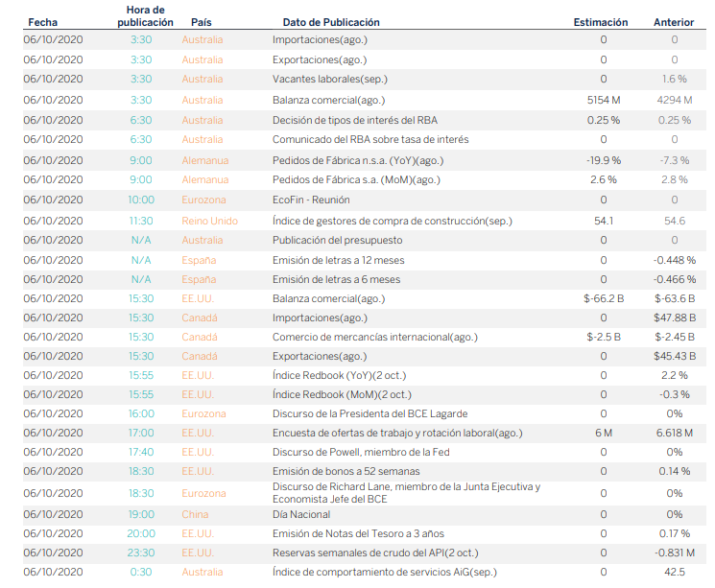This screenshot has width=715, height=588.
Task: Click Emisión de letras a 12 meses
Action: [338, 260]
